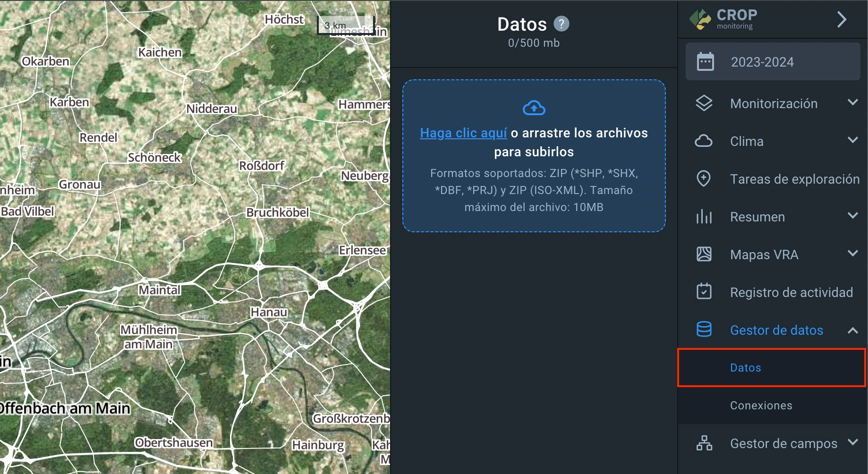Click the calendar season icon
The image size is (868, 474).
705,62
